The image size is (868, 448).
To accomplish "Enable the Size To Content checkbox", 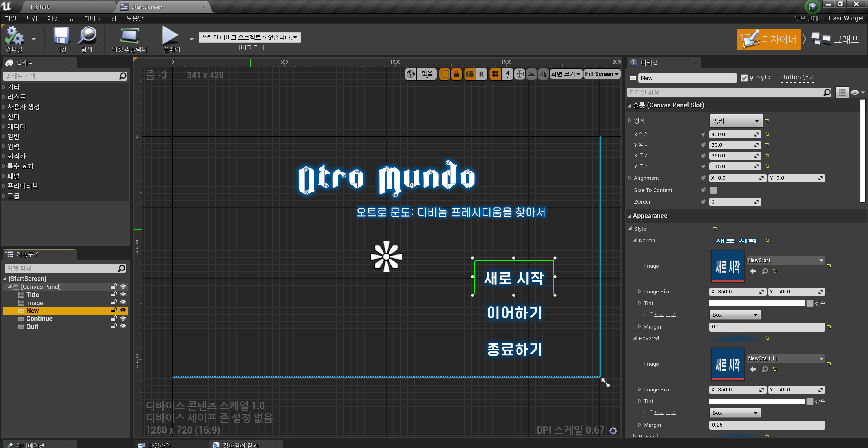I will click(713, 191).
